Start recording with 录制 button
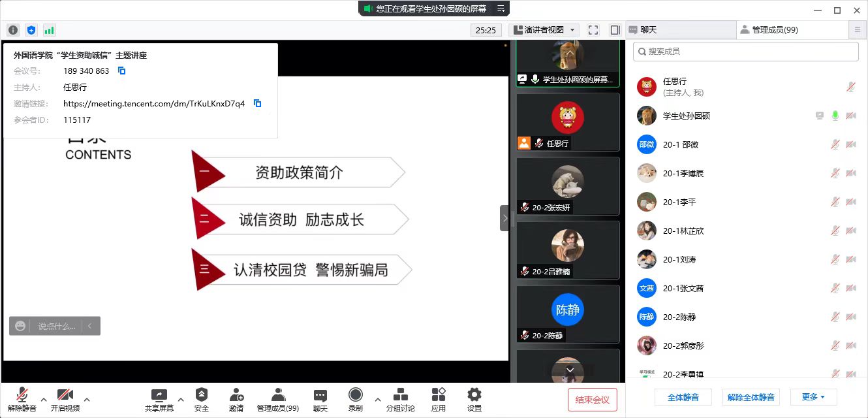 coord(356,399)
